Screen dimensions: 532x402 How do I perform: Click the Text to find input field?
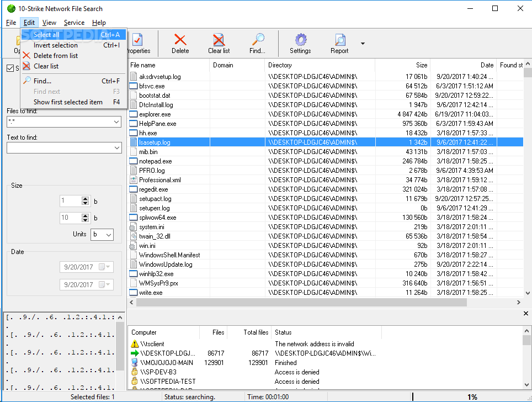click(x=60, y=147)
